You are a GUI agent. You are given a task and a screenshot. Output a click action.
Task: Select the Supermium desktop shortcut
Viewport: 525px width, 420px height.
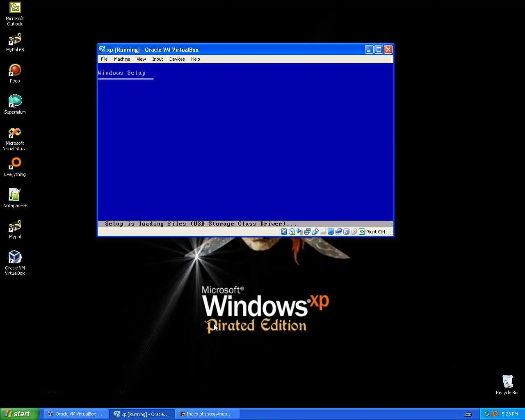[x=15, y=105]
